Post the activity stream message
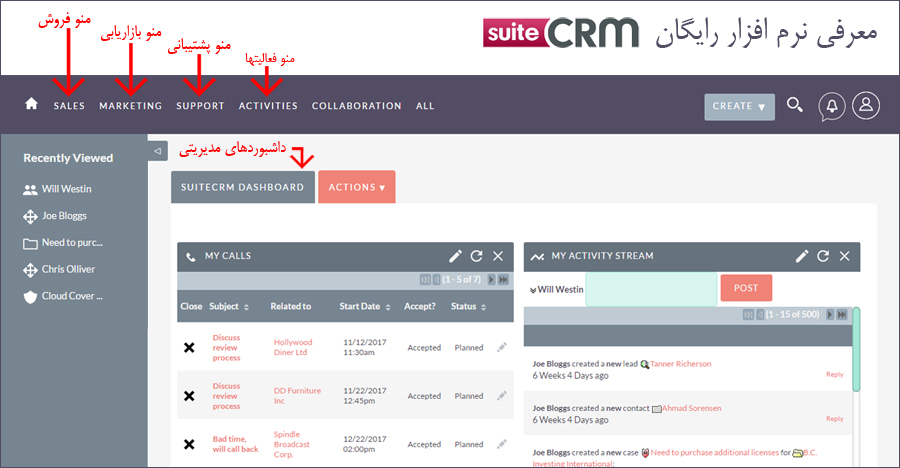Viewport: 900px width, 468px height. click(x=746, y=288)
